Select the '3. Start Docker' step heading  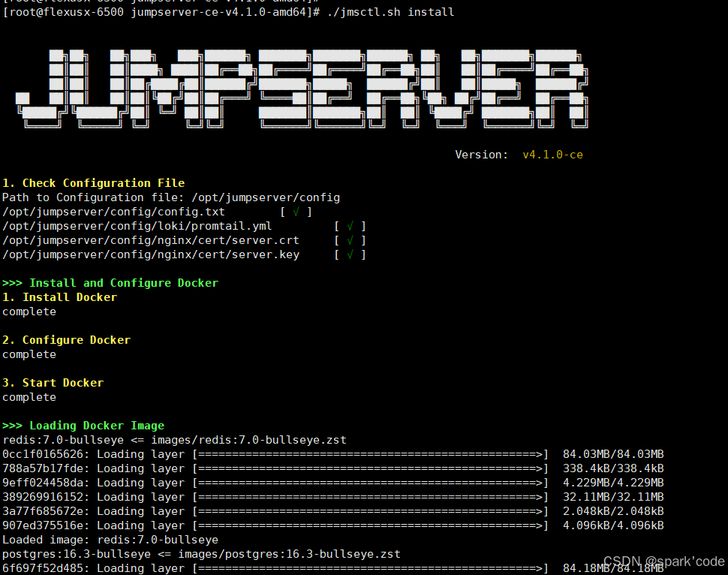[53, 382]
